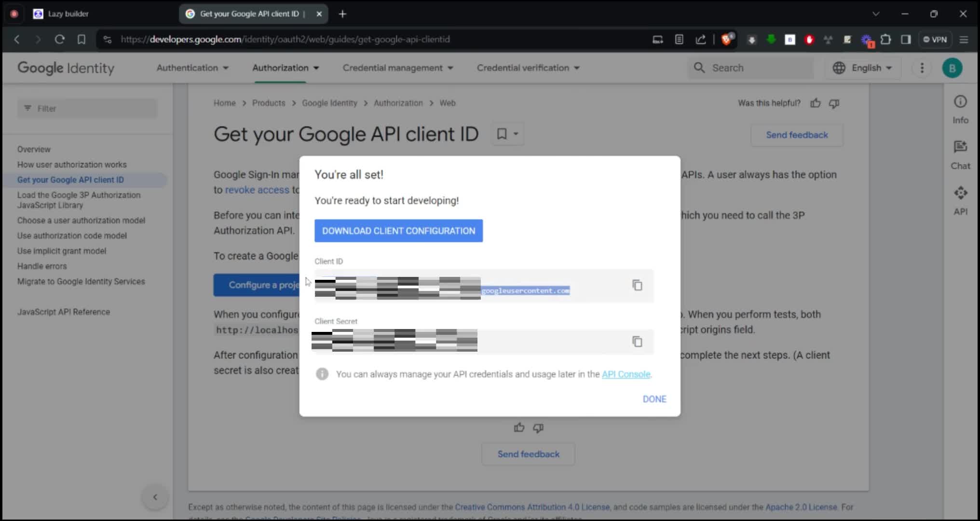
Task: Click top Send feedback button
Action: (797, 135)
